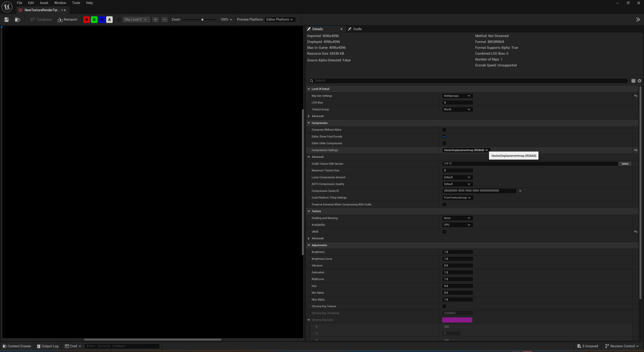Image resolution: width=644 pixels, height=352 pixels.
Task: Toggle the Alpha channel button
Action: 109,19
